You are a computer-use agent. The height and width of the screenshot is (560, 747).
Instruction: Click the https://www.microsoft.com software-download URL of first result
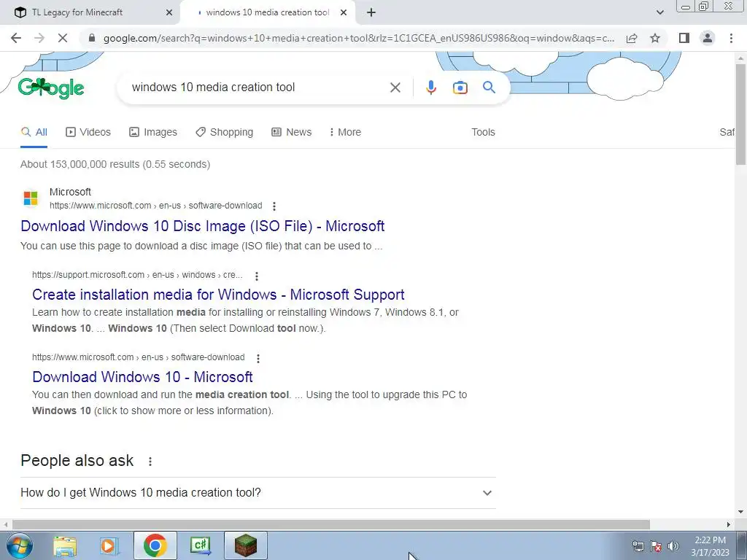pos(156,206)
